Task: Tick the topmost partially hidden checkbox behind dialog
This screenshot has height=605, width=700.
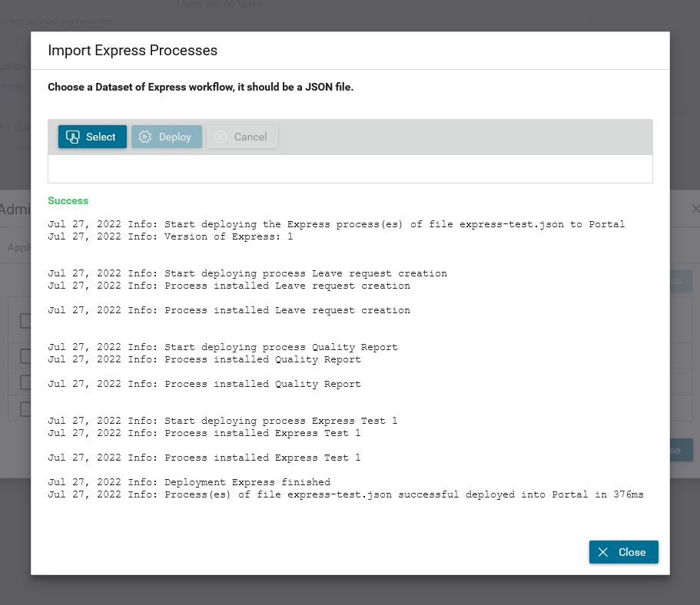Action: (x=25, y=321)
